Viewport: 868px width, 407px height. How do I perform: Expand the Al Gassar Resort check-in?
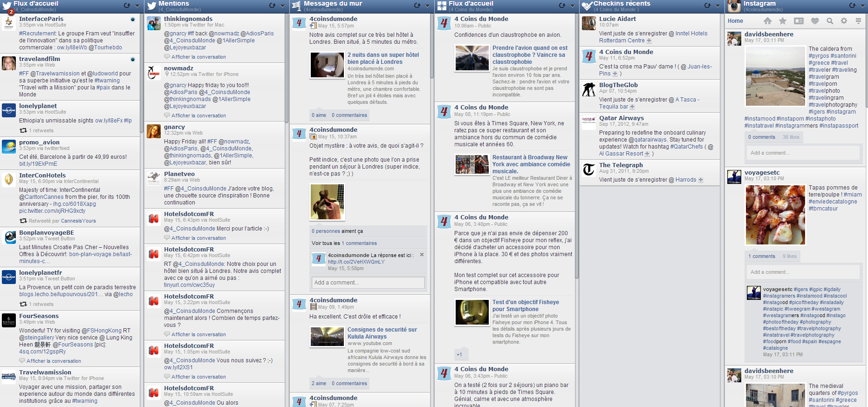click(x=647, y=154)
